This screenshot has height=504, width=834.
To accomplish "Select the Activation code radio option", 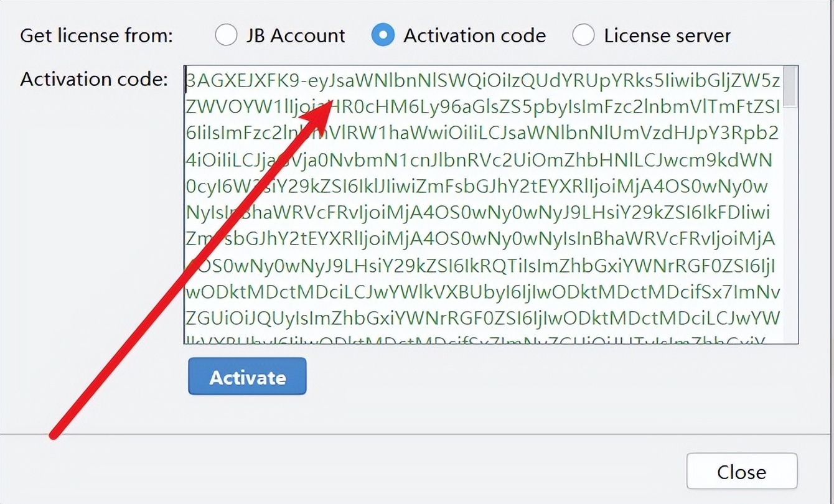I will click(382, 35).
